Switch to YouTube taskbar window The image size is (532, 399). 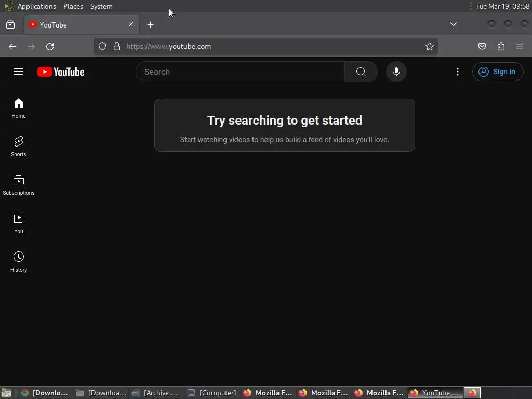435,393
